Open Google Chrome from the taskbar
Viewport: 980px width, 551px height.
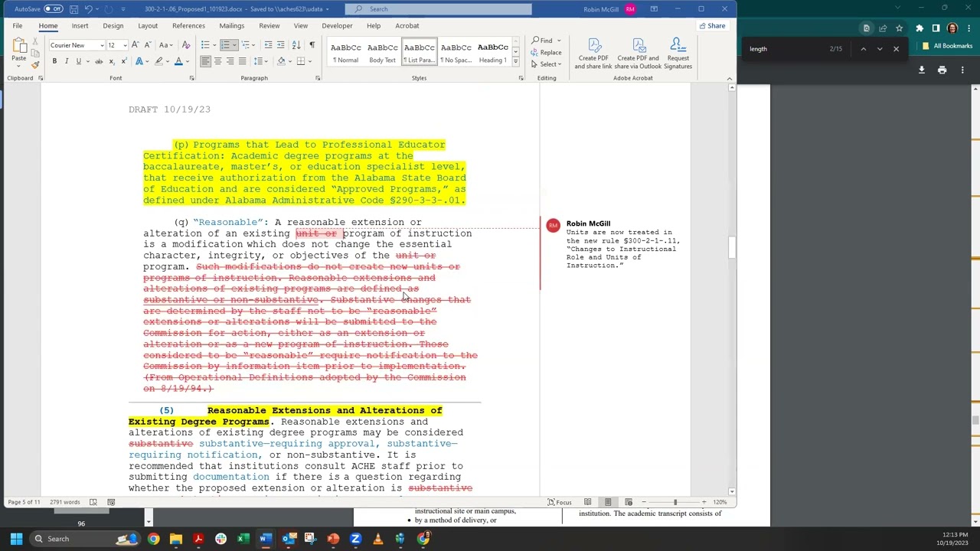coord(154,539)
